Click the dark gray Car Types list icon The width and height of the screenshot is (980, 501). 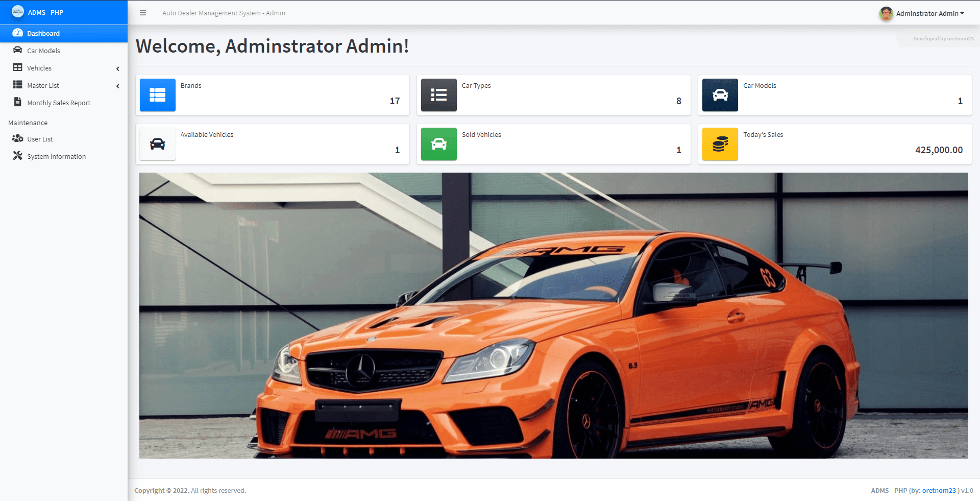point(439,95)
